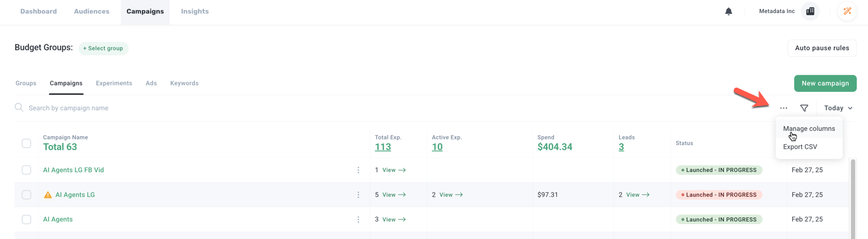This screenshot has height=239, width=868.
Task: Choose Manage columns from the dropdown menu
Action: click(809, 129)
